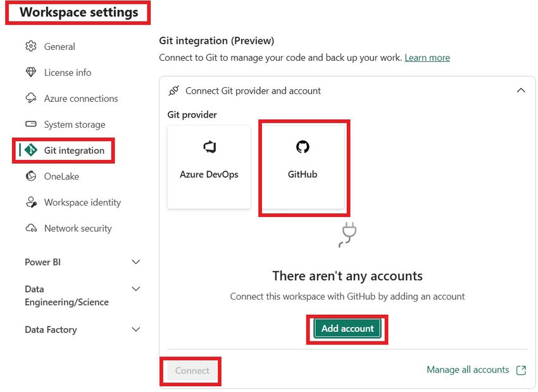Click the Manage all accounts link
The width and height of the screenshot is (538, 392).
468,370
